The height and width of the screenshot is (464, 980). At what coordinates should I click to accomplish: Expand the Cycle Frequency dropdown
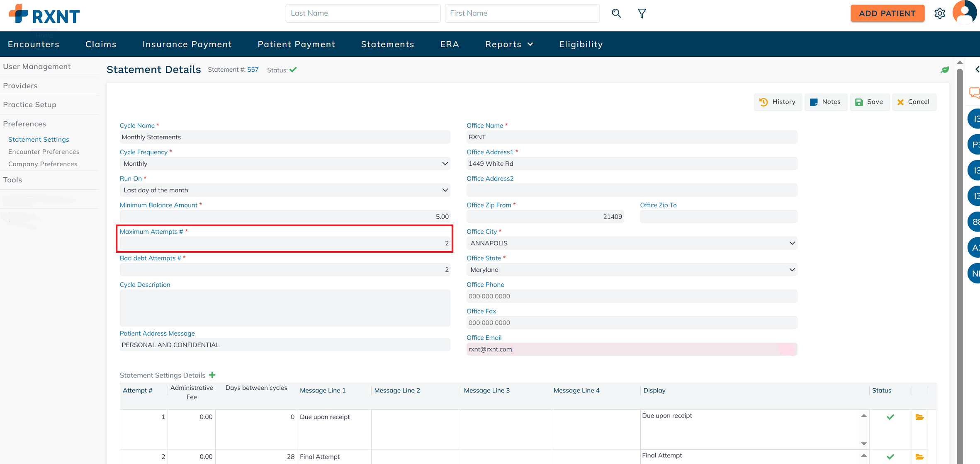click(285, 164)
